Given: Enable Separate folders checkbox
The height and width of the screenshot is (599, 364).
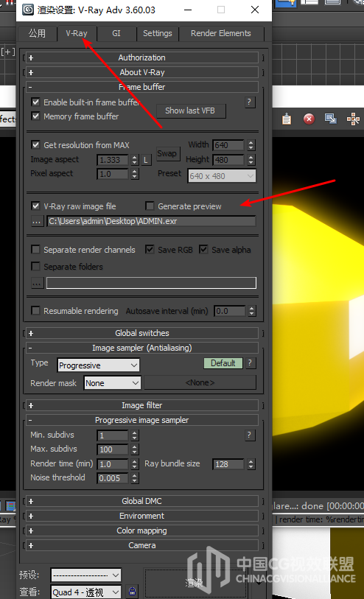Looking at the screenshot, I should [x=35, y=266].
